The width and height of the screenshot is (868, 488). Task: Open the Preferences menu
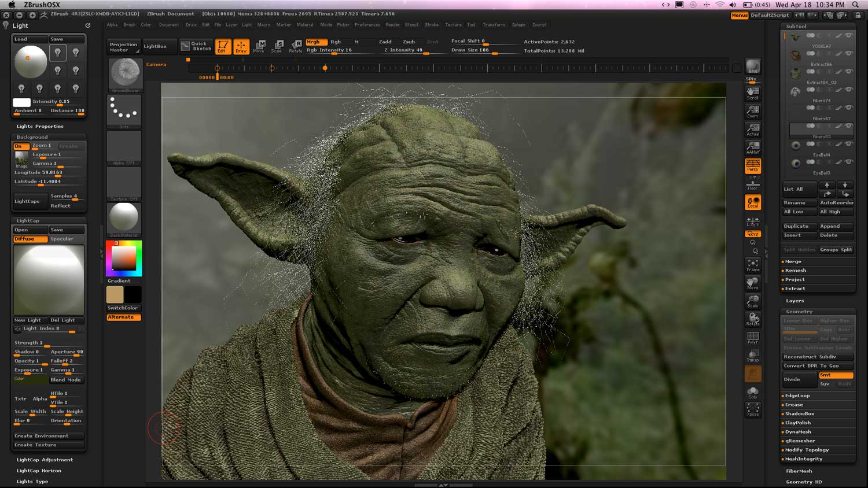click(367, 25)
